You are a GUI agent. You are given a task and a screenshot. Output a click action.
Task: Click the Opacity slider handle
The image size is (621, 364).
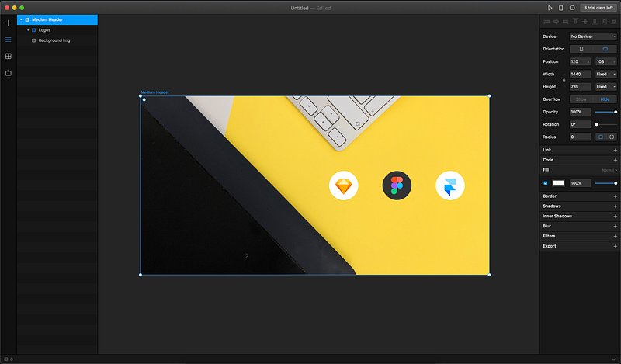616,112
